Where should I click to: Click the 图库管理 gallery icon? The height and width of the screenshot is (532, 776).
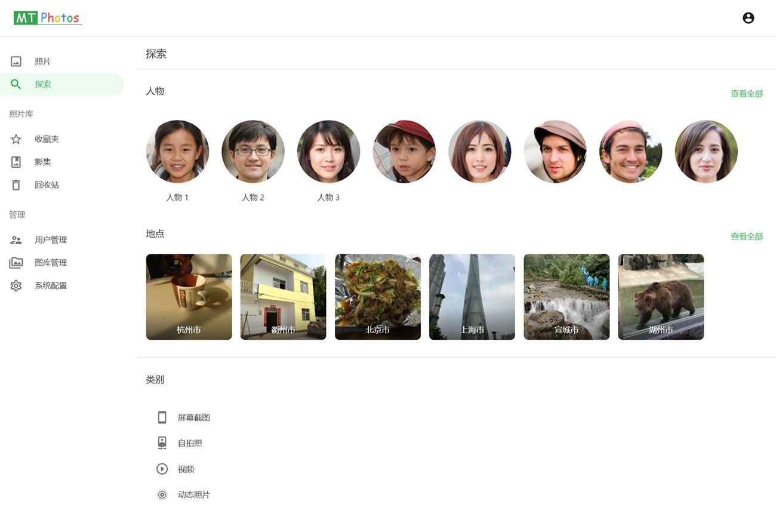(x=16, y=263)
